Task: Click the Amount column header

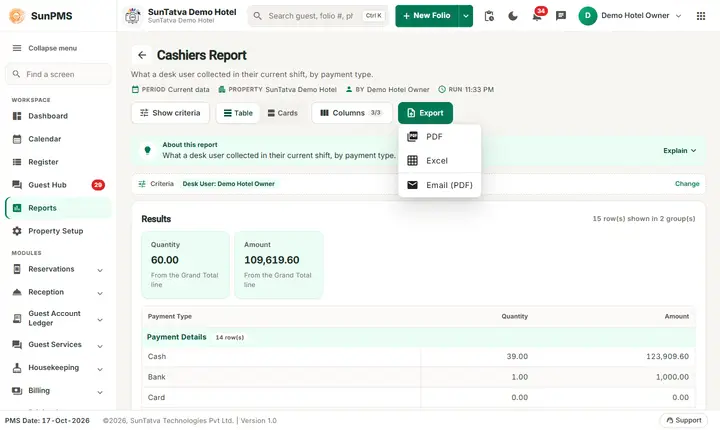Action: [676, 317]
